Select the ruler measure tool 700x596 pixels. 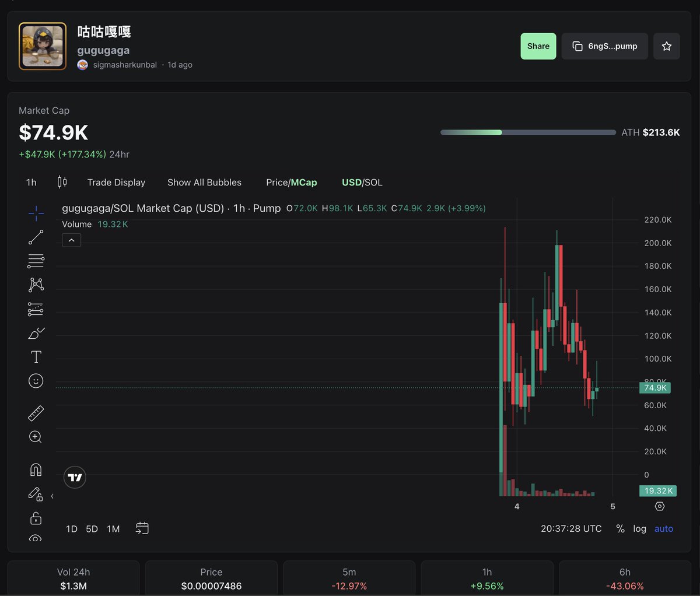tap(36, 413)
